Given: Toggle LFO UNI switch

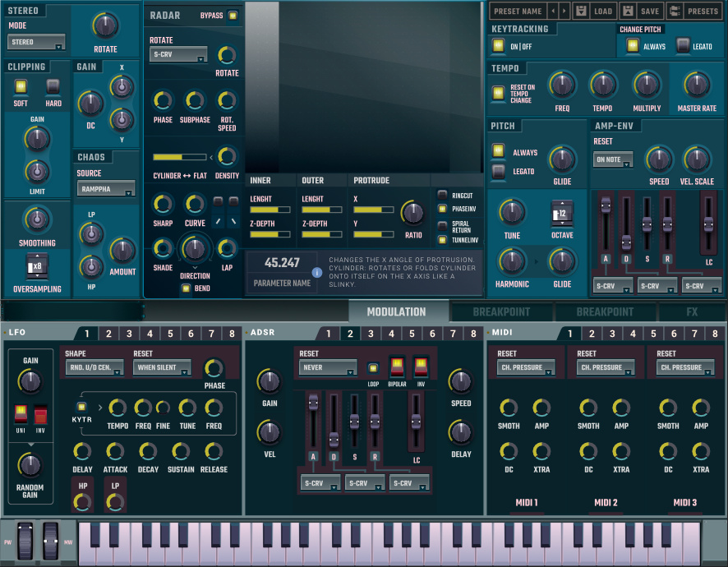Looking at the screenshot, I should tap(21, 413).
